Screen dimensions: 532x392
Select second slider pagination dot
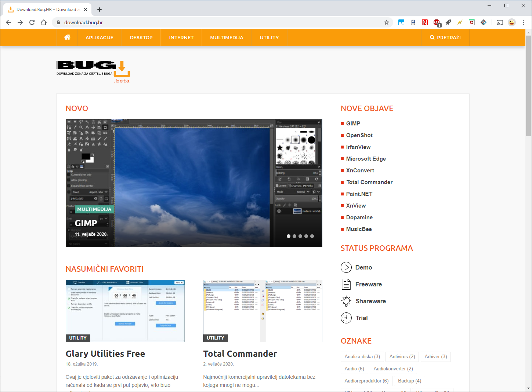(x=294, y=236)
